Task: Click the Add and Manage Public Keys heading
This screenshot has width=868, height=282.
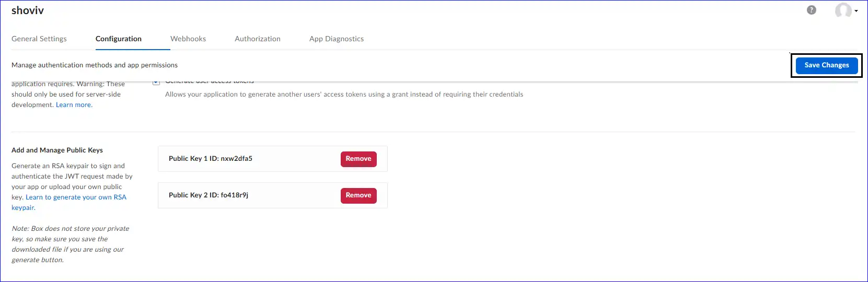Action: point(57,150)
